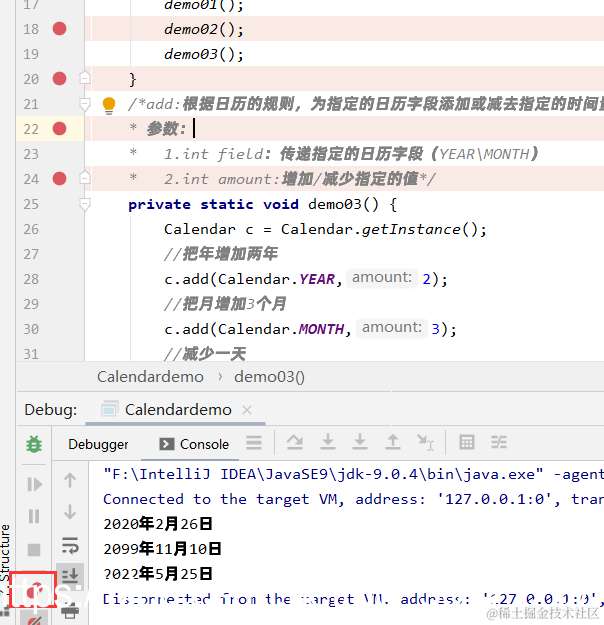Remove the breakpoint on line 20
The image size is (604, 625).
pyautogui.click(x=59, y=79)
